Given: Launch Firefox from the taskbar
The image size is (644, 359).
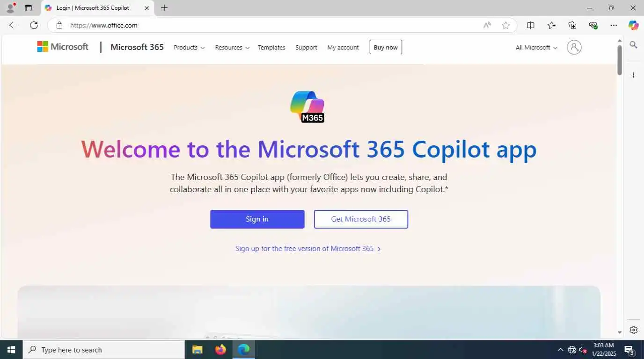Looking at the screenshot, I should pyautogui.click(x=220, y=350).
